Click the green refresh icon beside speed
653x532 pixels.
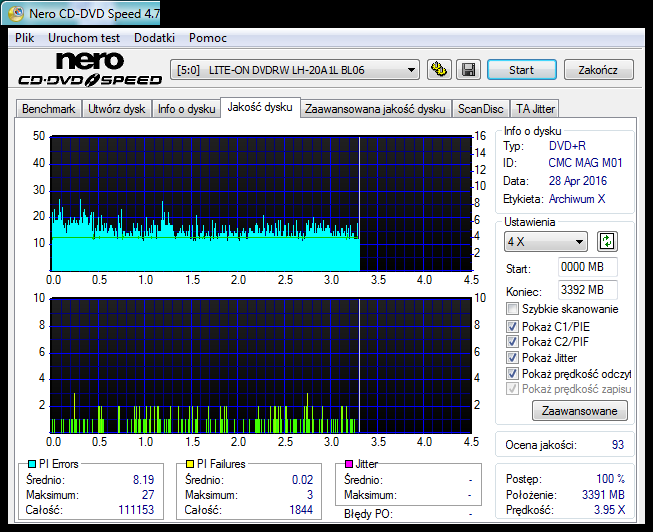click(x=607, y=242)
